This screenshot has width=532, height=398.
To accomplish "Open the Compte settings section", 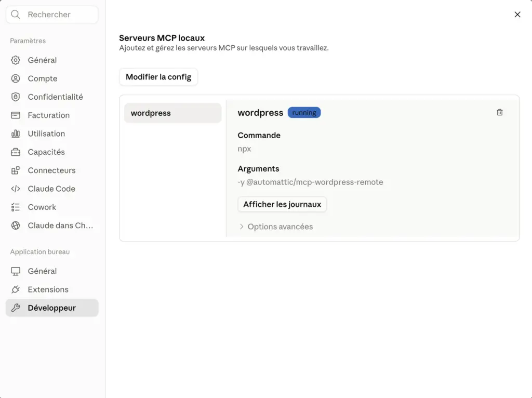I will pyautogui.click(x=52, y=78).
